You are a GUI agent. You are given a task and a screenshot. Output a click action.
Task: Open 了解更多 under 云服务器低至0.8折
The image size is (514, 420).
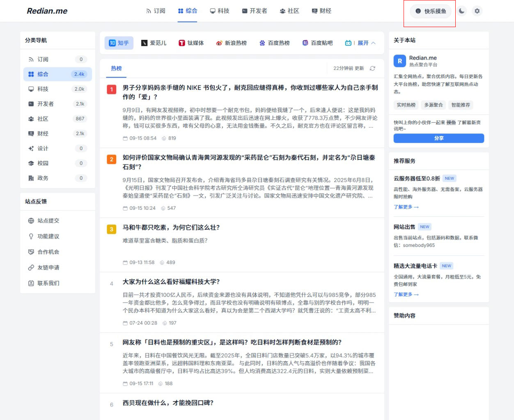406,207
